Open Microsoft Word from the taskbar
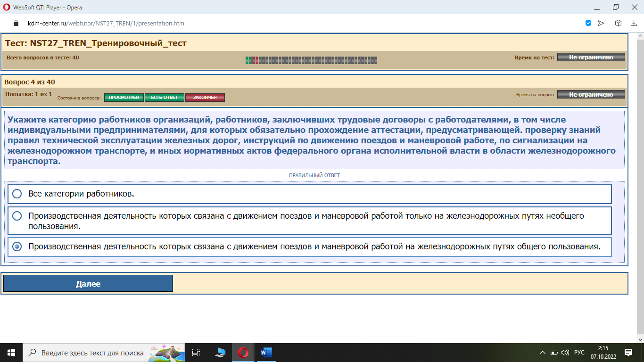The height and width of the screenshot is (362, 644). (266, 353)
